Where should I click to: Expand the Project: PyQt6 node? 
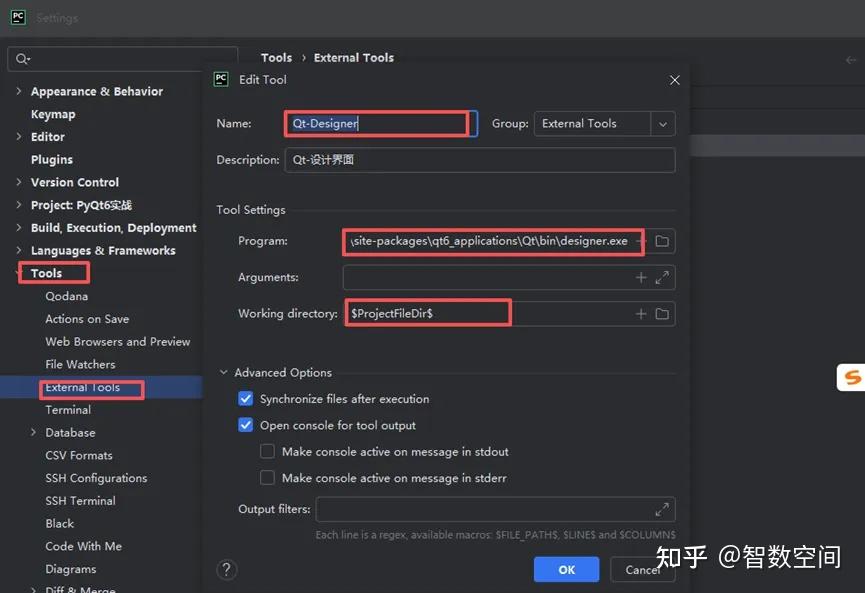pos(19,205)
